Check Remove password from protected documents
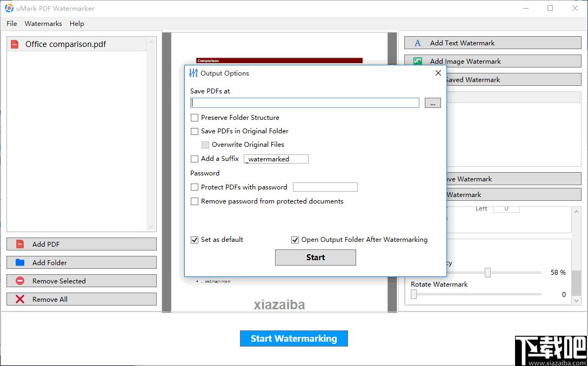Screen dimensions: 588x366 click(x=194, y=201)
